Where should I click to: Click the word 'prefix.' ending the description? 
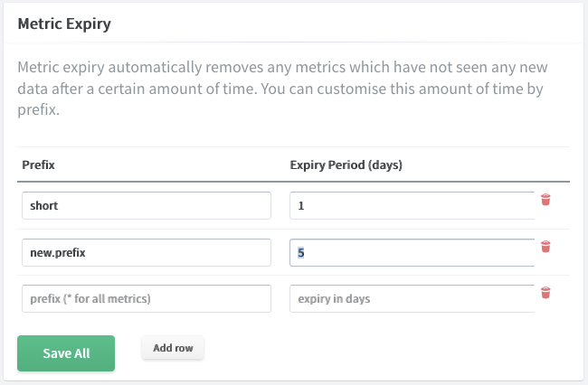click(x=39, y=110)
